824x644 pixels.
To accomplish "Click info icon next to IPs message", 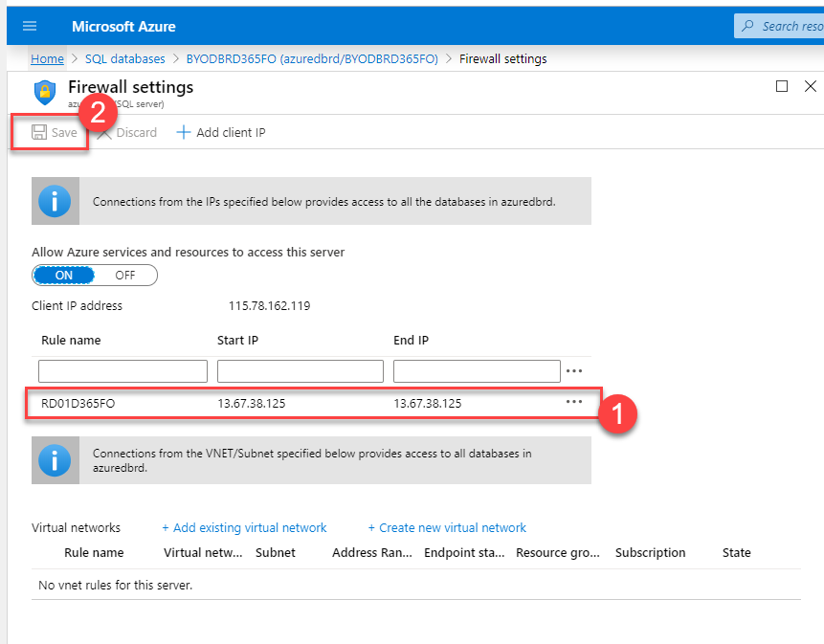I will tap(55, 201).
